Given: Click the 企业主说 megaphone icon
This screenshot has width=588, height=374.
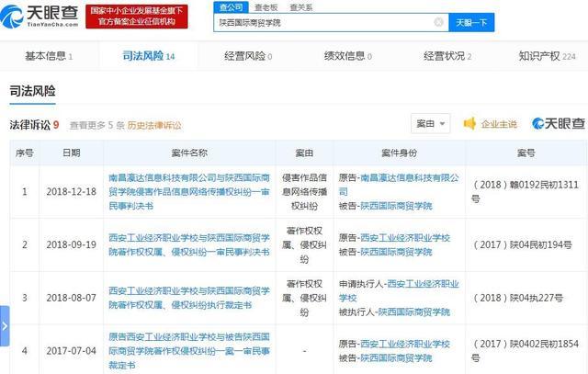Looking at the screenshot, I should (x=469, y=123).
